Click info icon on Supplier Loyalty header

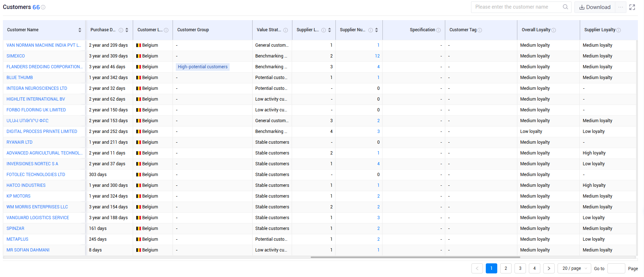(619, 30)
